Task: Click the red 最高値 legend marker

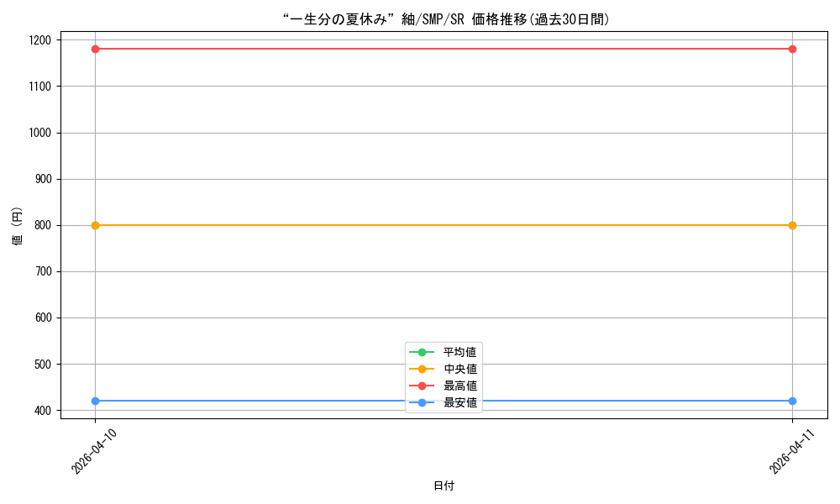Action: 422,386
